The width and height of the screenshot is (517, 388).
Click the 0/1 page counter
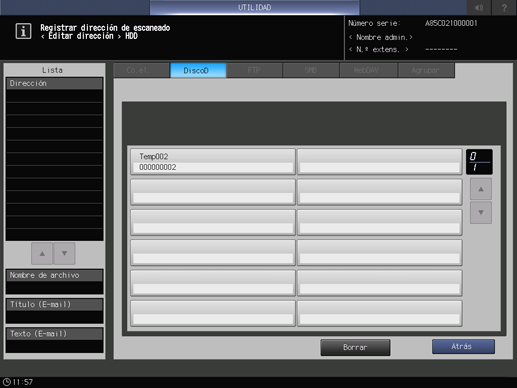pyautogui.click(x=479, y=162)
